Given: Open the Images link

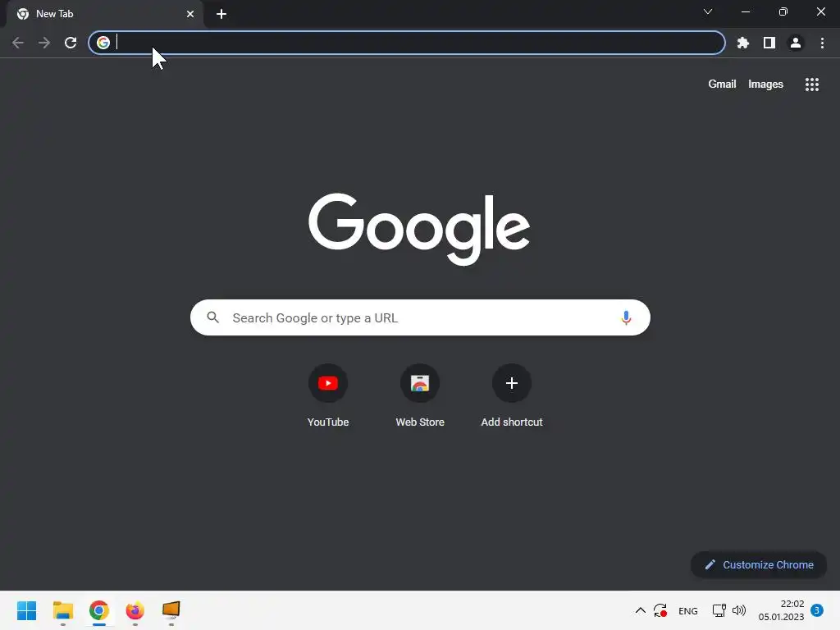Looking at the screenshot, I should click(x=765, y=84).
